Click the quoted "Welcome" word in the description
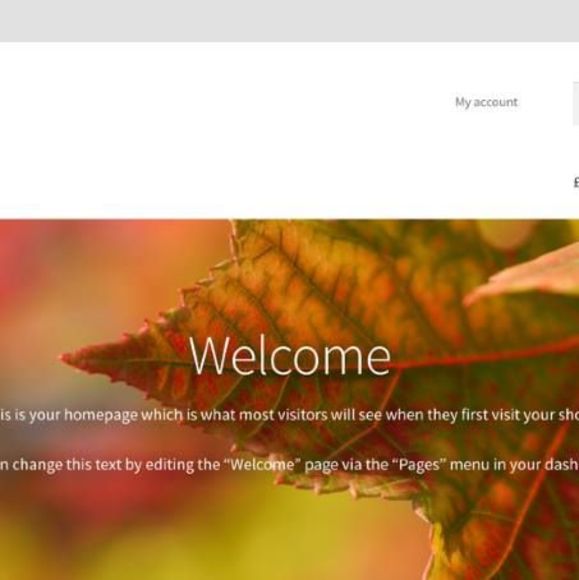The height and width of the screenshot is (580, 579). (260, 464)
